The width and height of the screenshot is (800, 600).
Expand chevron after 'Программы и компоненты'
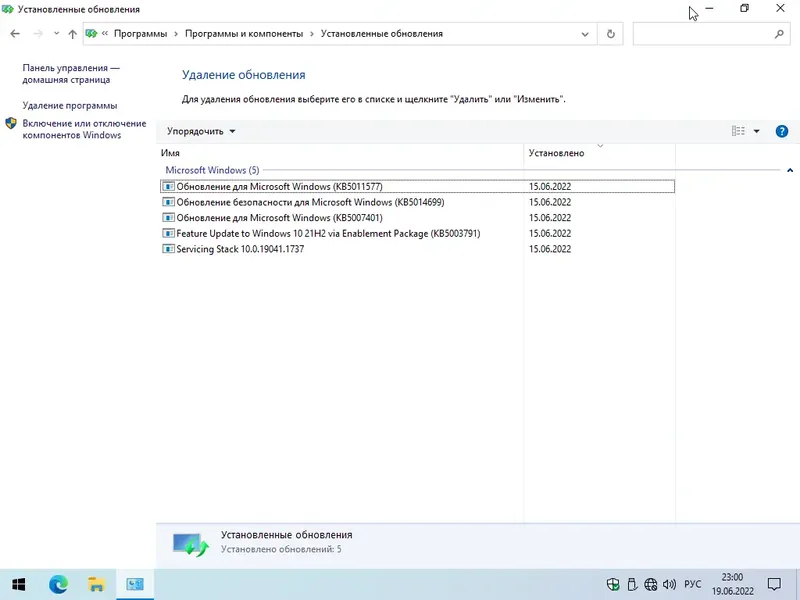[x=312, y=34]
